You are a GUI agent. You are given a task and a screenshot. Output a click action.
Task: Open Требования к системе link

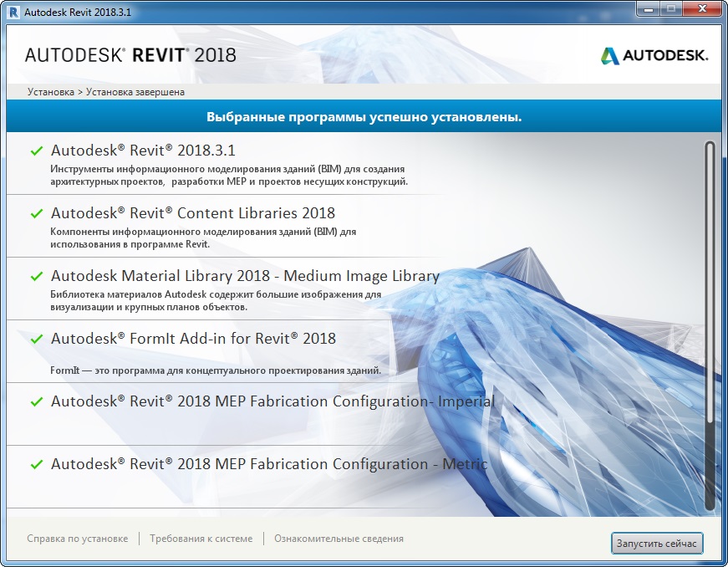click(x=201, y=539)
